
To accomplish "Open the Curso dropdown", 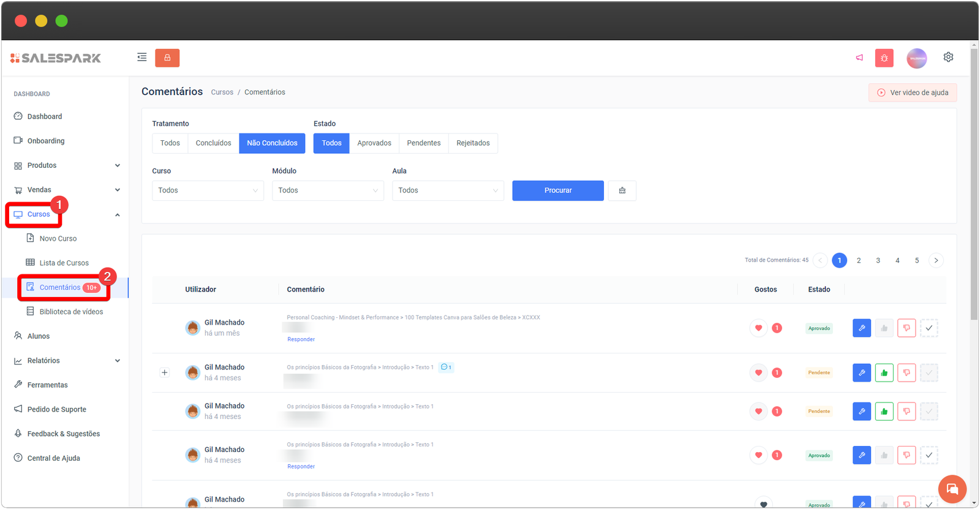I will point(208,190).
